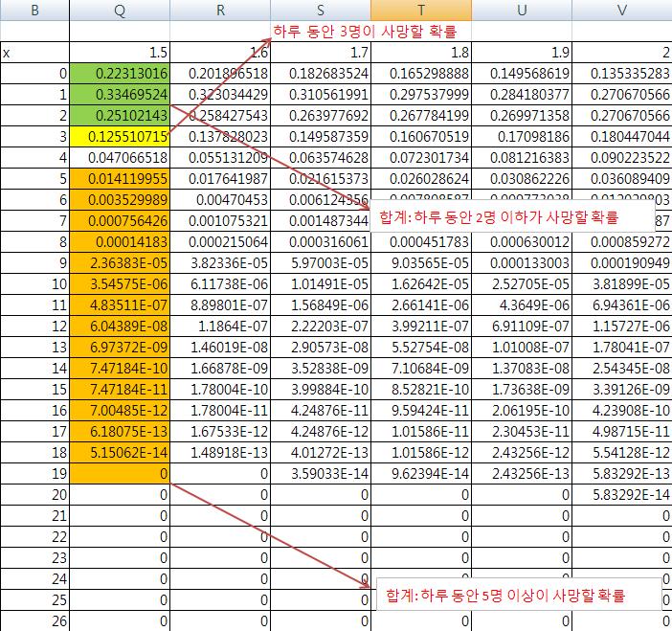Click cell 0.00470453
The width and height of the screenshot is (672, 631).
pyautogui.click(x=220, y=200)
